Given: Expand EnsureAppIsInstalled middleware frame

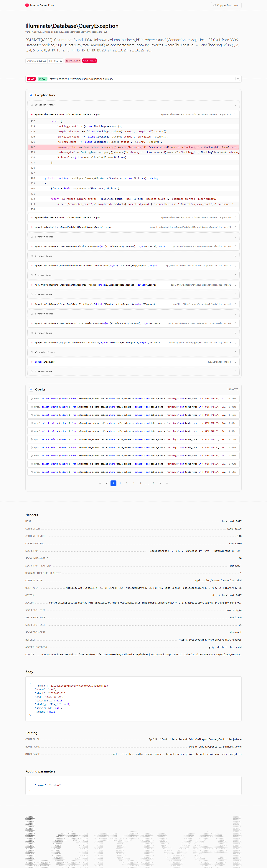Looking at the screenshot, I should (235, 304).
